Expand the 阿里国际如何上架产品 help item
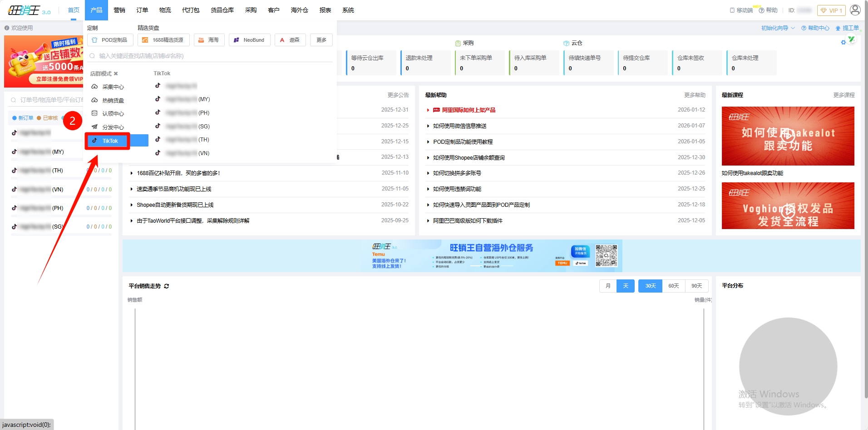 (468, 110)
